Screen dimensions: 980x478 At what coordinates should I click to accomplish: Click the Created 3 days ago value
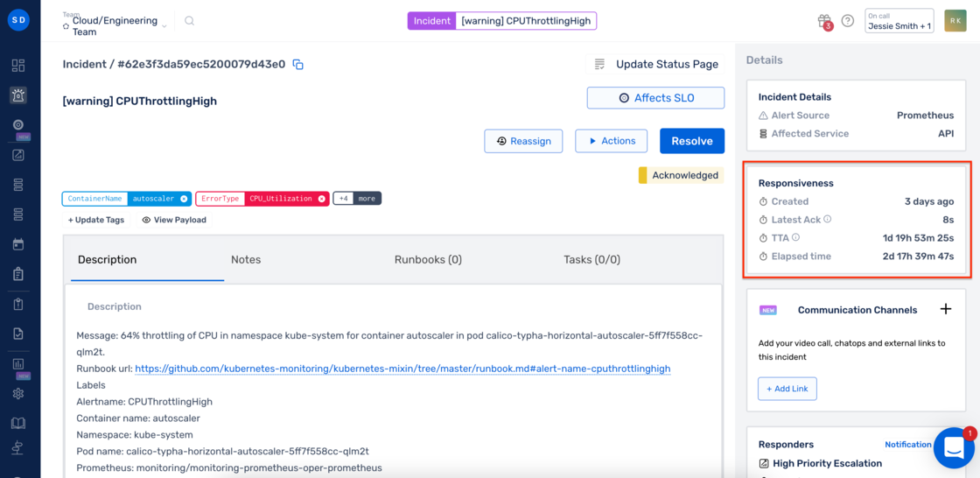coord(929,201)
